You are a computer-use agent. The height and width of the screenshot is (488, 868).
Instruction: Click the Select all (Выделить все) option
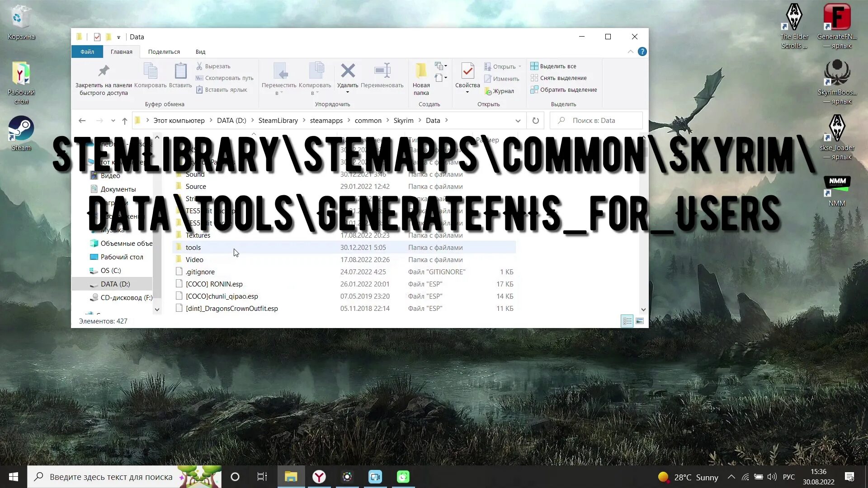(x=557, y=66)
